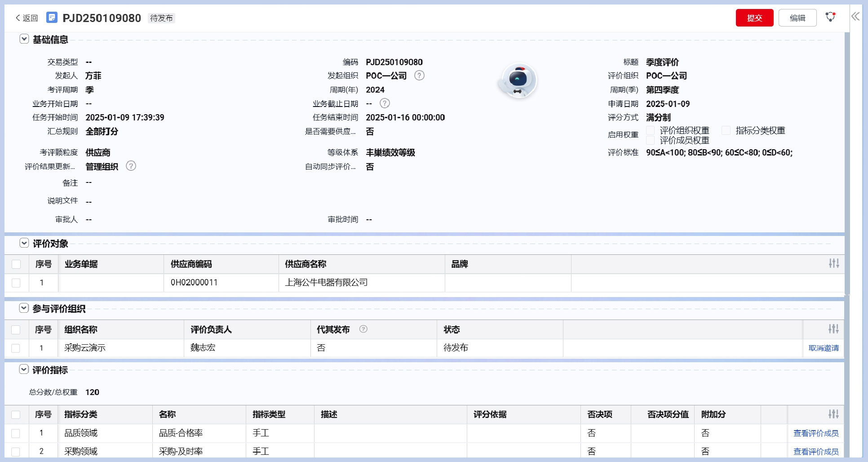
Task: Click the robot assistant avatar
Action: [518, 80]
